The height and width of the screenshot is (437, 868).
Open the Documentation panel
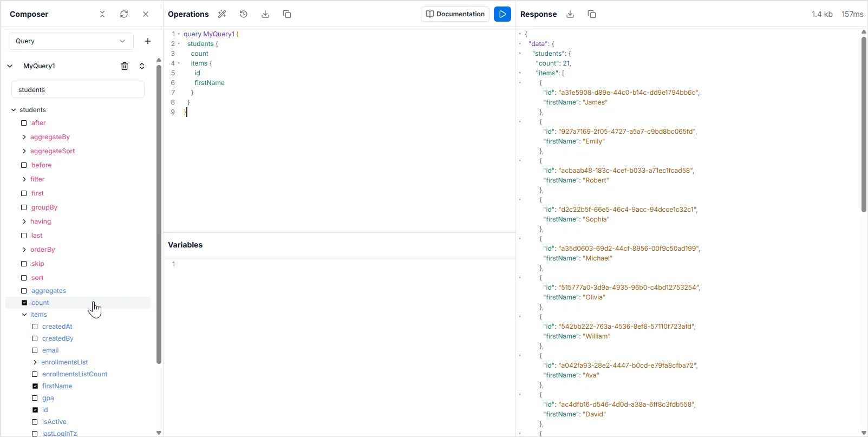455,14
